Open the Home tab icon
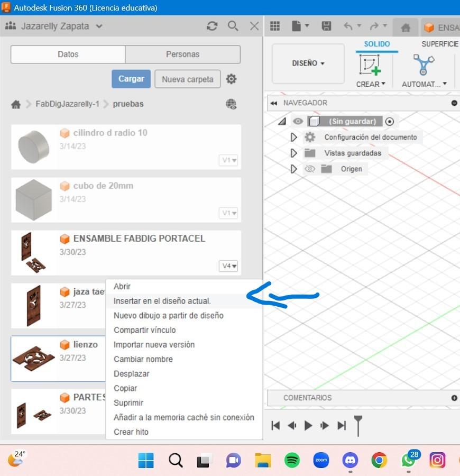Screen dimensions: 460x476 point(406,28)
